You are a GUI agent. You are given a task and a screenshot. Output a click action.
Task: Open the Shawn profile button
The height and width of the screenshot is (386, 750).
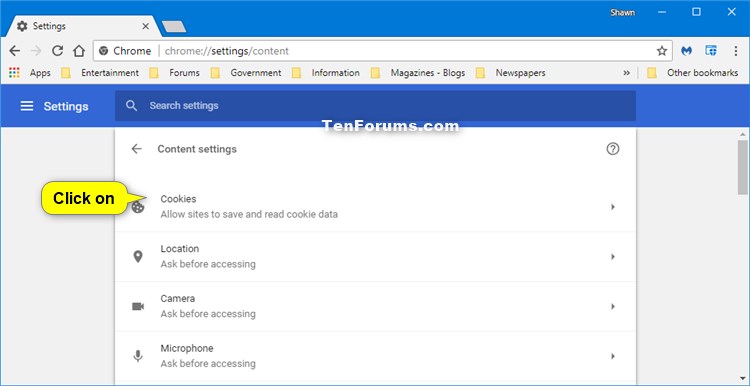622,13
